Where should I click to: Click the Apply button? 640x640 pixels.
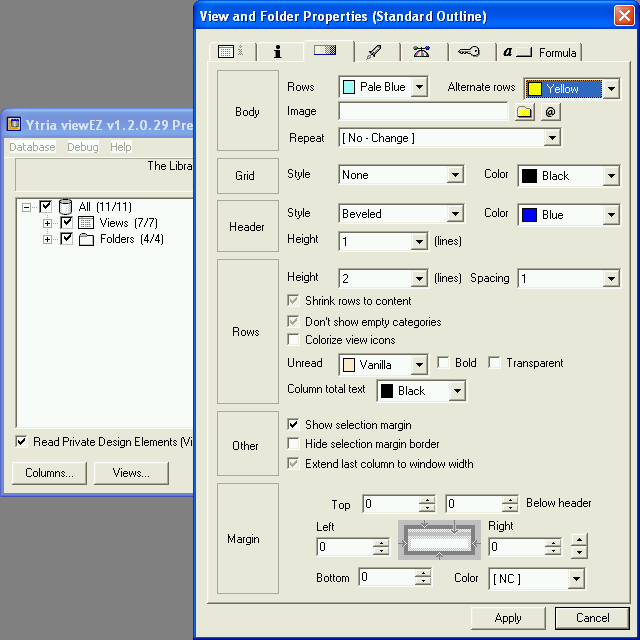508,618
